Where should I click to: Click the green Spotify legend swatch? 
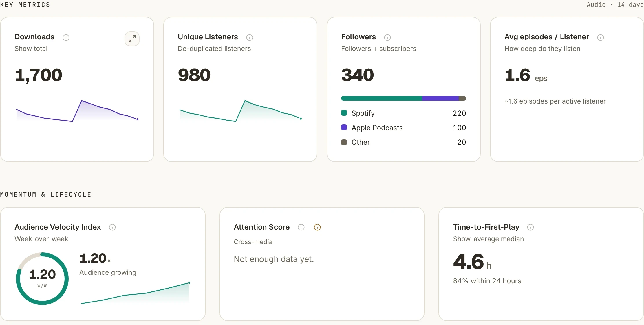tap(344, 113)
